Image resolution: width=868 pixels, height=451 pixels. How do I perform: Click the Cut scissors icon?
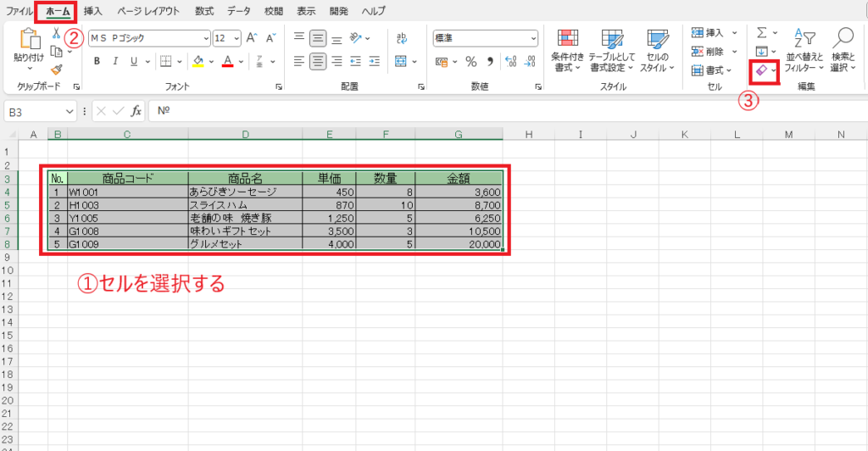click(56, 33)
